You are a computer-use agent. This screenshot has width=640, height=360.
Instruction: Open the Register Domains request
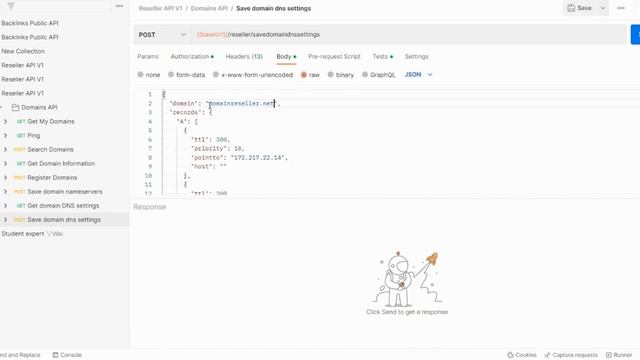52,178
